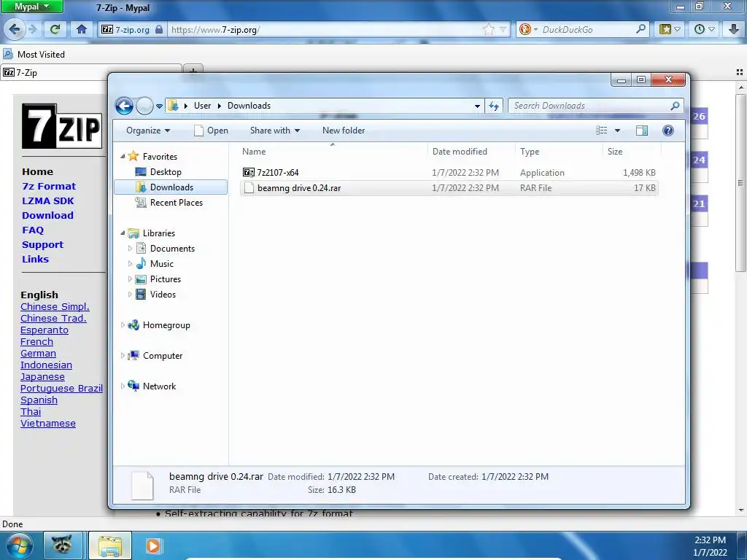Expand the Pictures library node
This screenshot has width=747, height=560.
coord(130,279)
